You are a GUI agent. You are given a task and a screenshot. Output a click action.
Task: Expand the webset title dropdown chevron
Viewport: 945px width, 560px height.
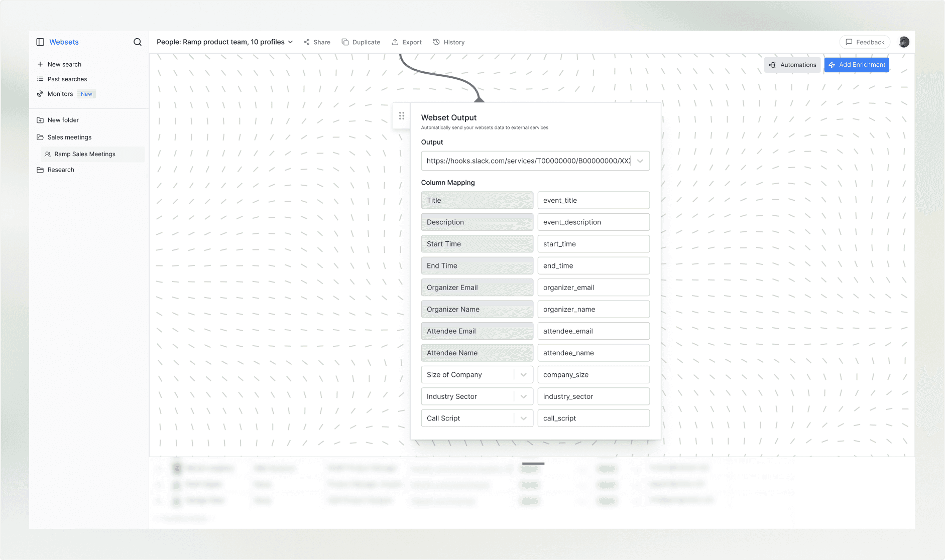point(290,42)
